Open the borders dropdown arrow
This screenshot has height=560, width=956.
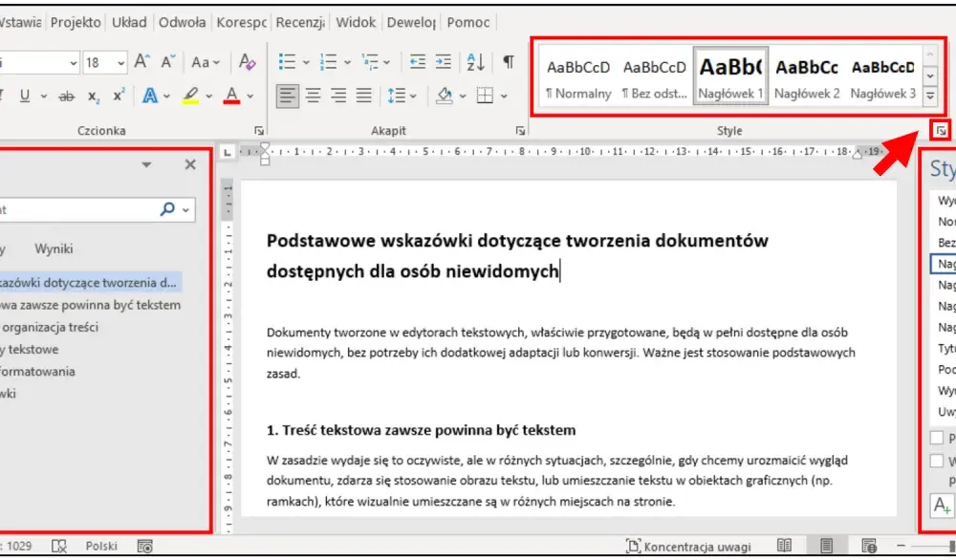[x=504, y=97]
